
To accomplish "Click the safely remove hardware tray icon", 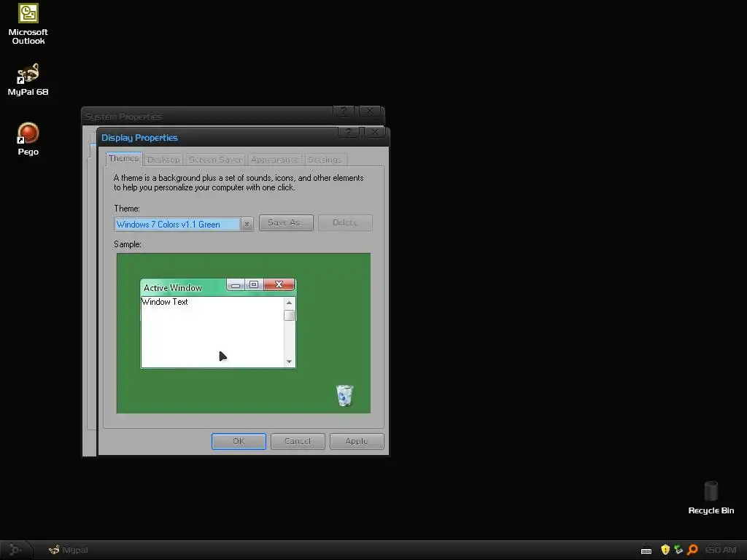I will click(678, 550).
